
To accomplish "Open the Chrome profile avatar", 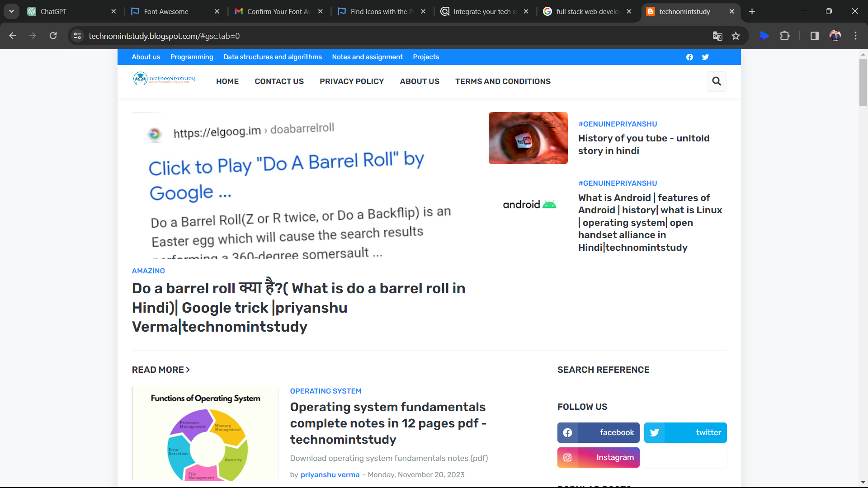I will [x=835, y=36].
